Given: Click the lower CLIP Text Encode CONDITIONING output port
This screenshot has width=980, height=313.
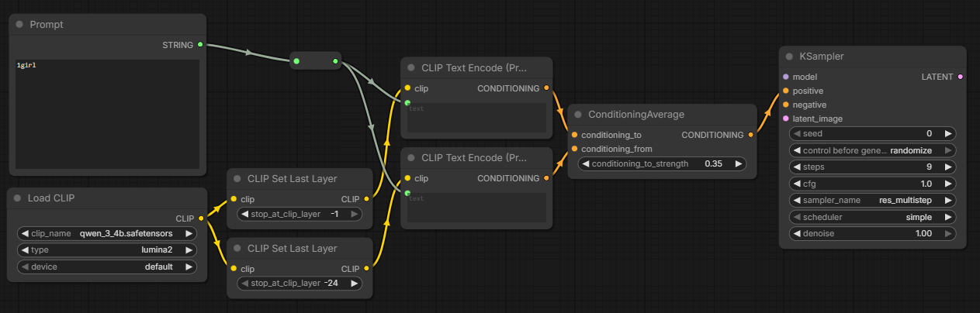Looking at the screenshot, I should (546, 178).
